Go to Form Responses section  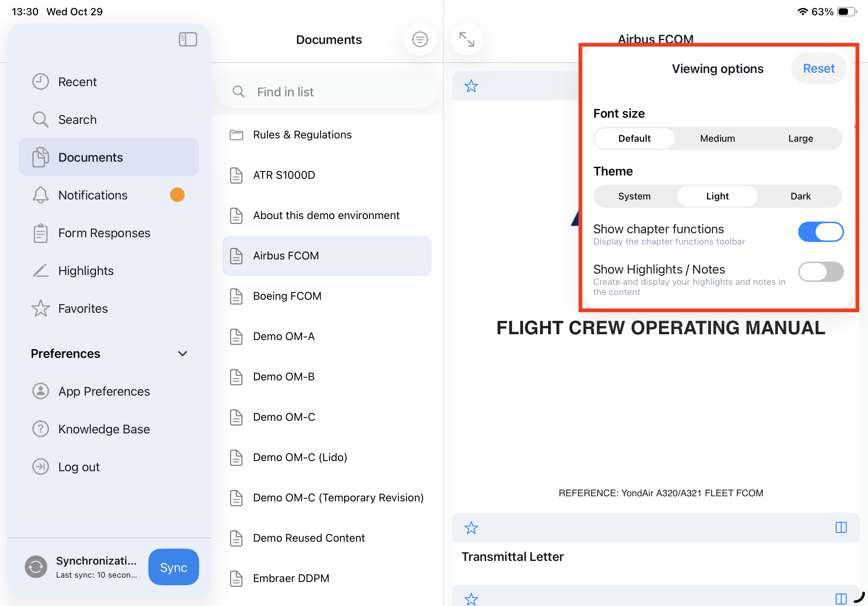104,233
